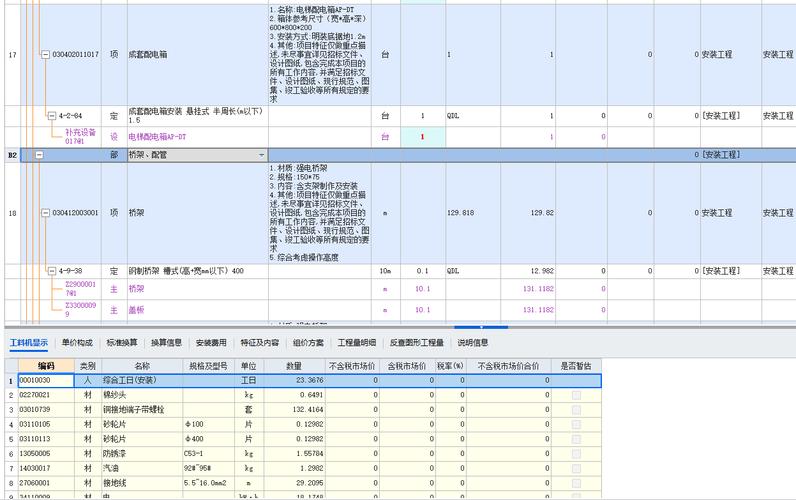Select the C53-1 specification cell

click(x=208, y=454)
